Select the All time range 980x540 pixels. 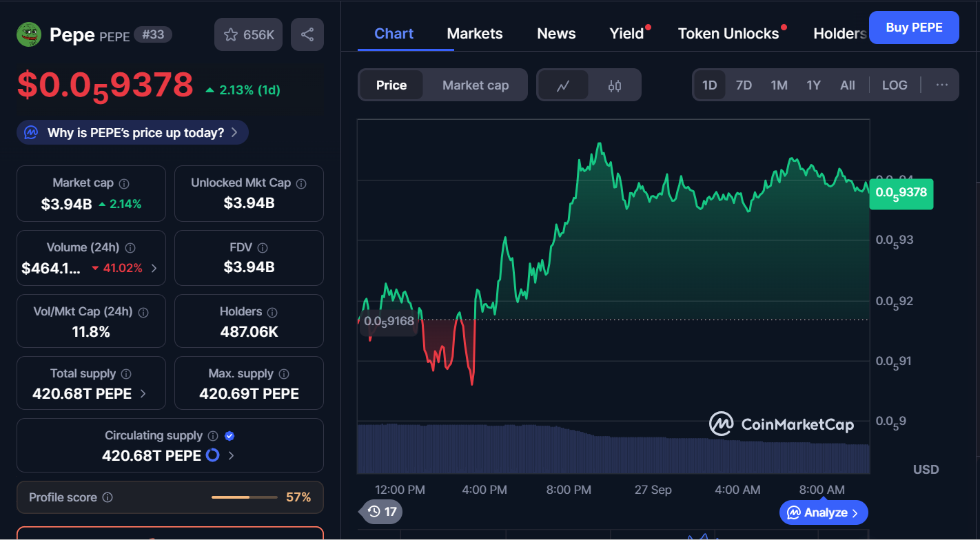click(848, 85)
